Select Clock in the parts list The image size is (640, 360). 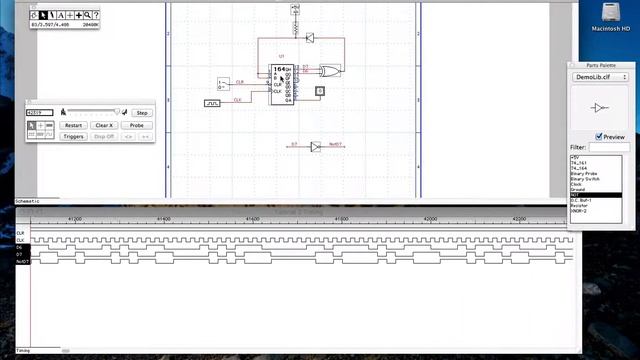click(596, 184)
